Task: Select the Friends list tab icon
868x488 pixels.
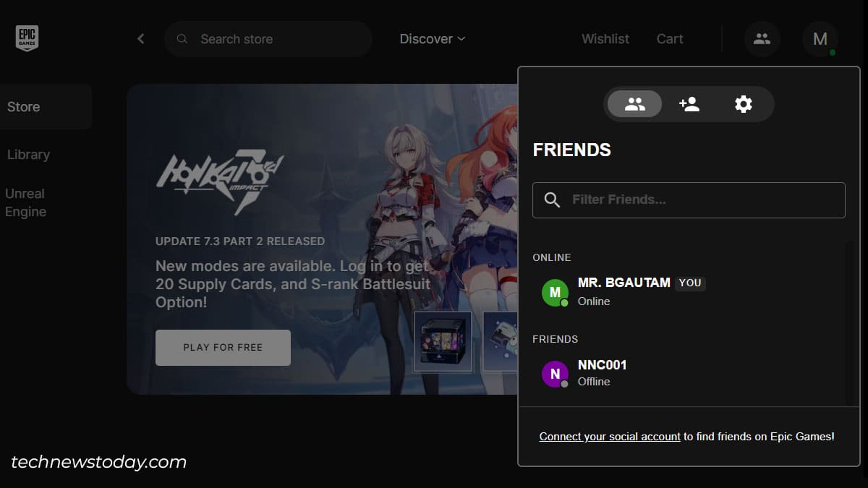Action: [634, 103]
